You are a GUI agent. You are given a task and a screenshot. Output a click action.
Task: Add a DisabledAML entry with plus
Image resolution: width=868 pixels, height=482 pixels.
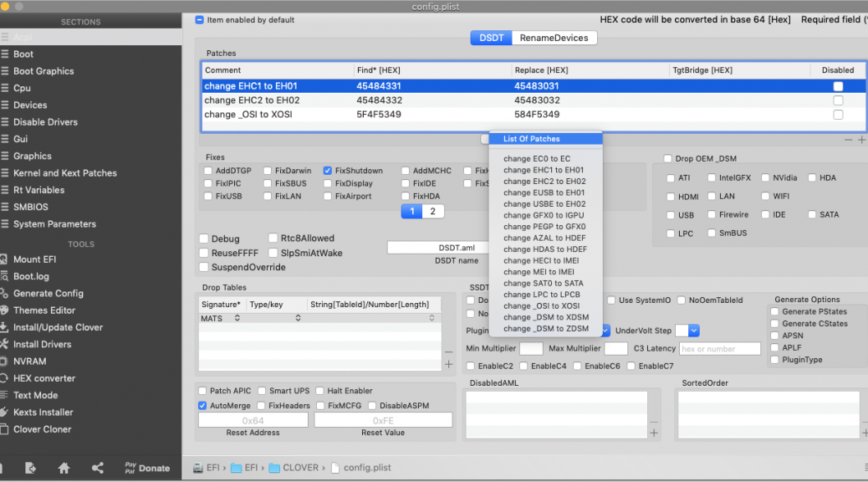pyautogui.click(x=654, y=433)
